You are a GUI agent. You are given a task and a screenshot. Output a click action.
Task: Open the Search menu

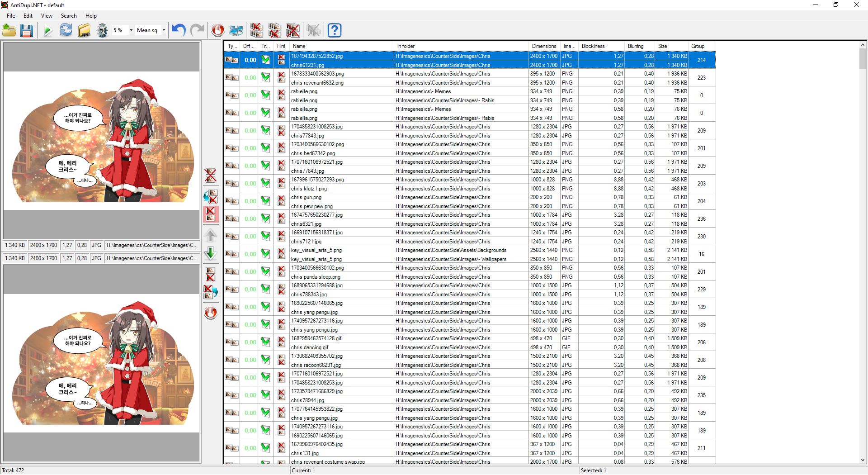point(69,16)
